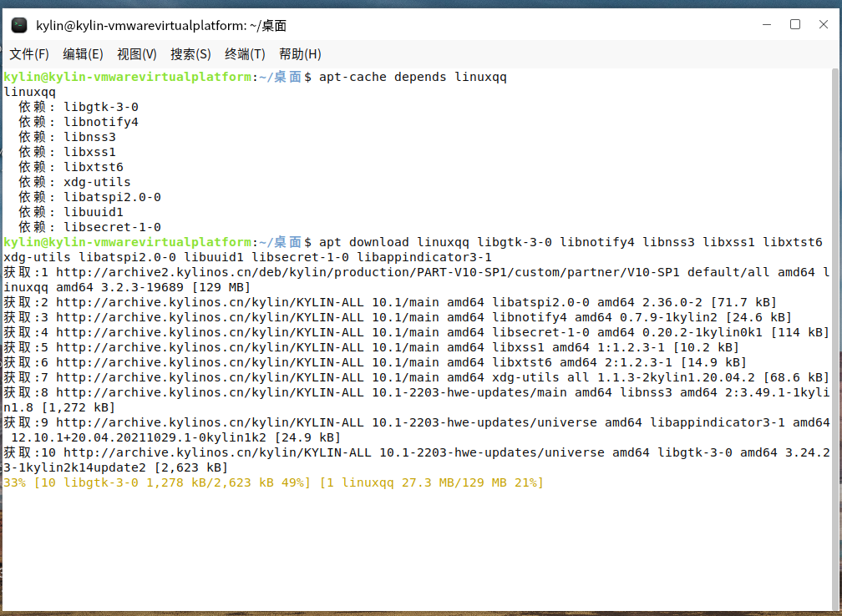Click the libgtk-3-0 dependency line

pyautogui.click(x=100, y=107)
